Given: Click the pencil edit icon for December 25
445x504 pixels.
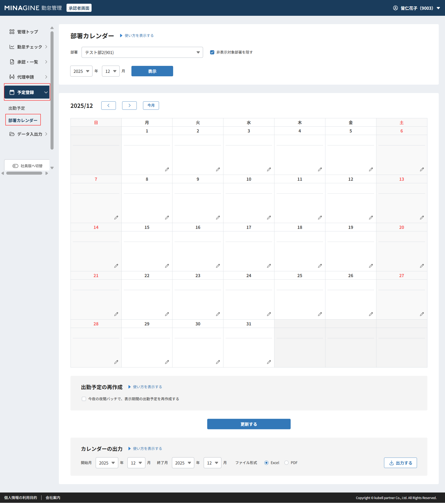Looking at the screenshot, I should (320, 314).
